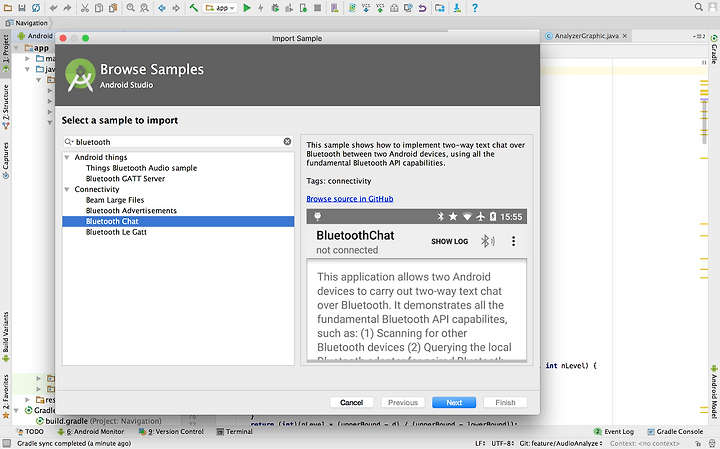Image resolution: width=720 pixels, height=449 pixels.
Task: Select the Things Bluetooth Audio sample
Action: click(x=141, y=168)
